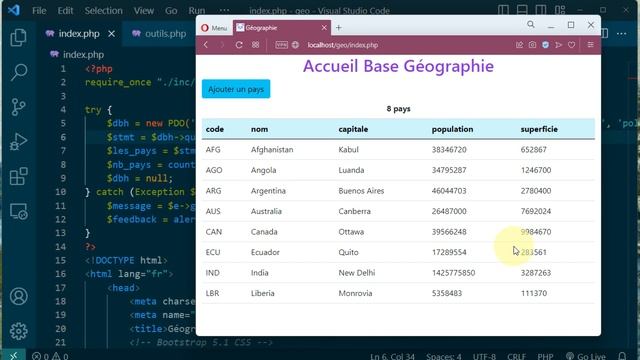Click the Ottawa capital cell

coord(351,232)
